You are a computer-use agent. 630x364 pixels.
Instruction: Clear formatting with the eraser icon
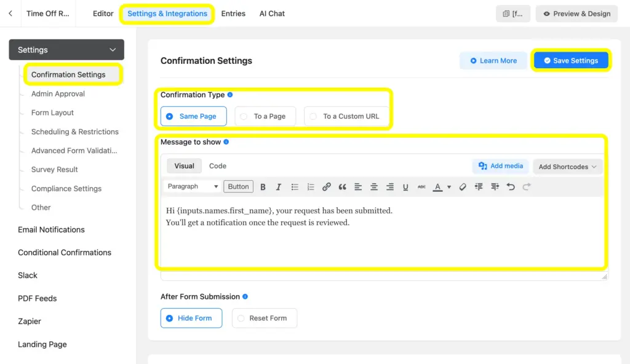(463, 187)
